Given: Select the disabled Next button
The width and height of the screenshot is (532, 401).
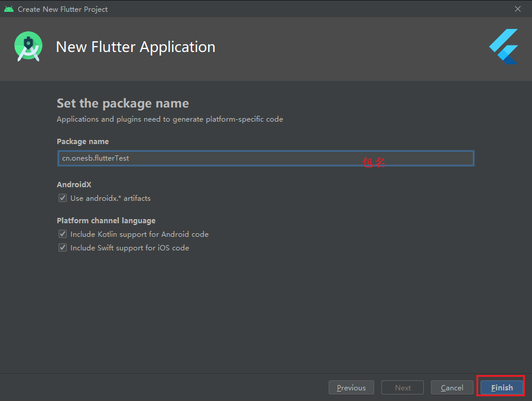Looking at the screenshot, I should [x=402, y=387].
